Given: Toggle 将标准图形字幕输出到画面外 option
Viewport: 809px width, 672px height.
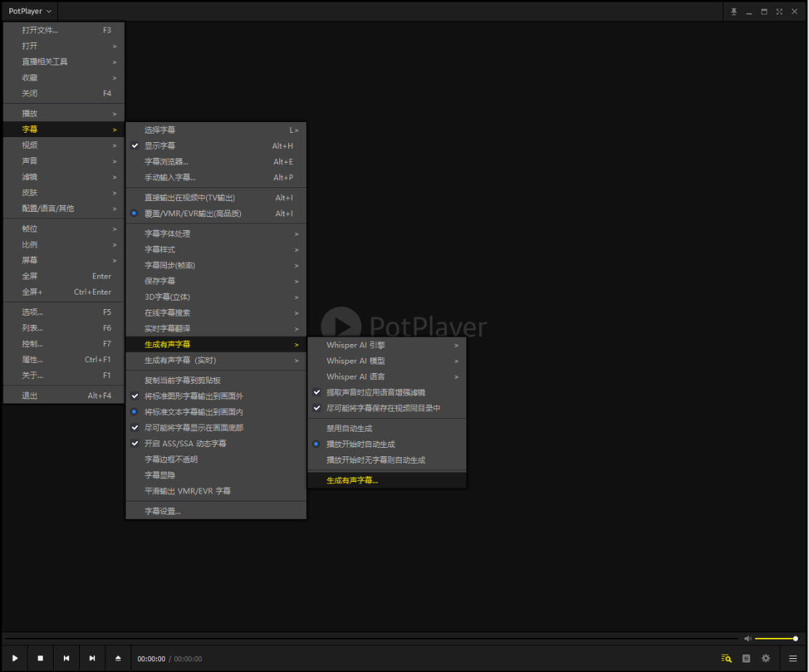Looking at the screenshot, I should (216, 396).
